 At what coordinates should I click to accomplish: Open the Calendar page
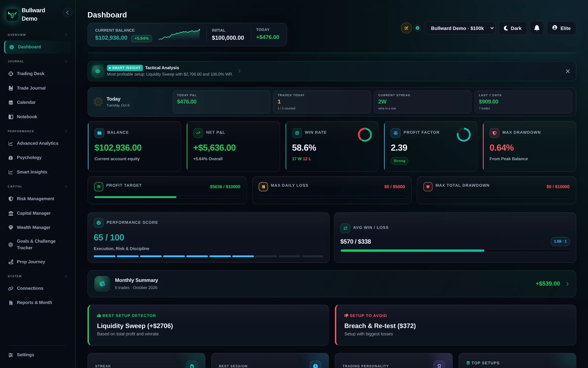(37, 102)
